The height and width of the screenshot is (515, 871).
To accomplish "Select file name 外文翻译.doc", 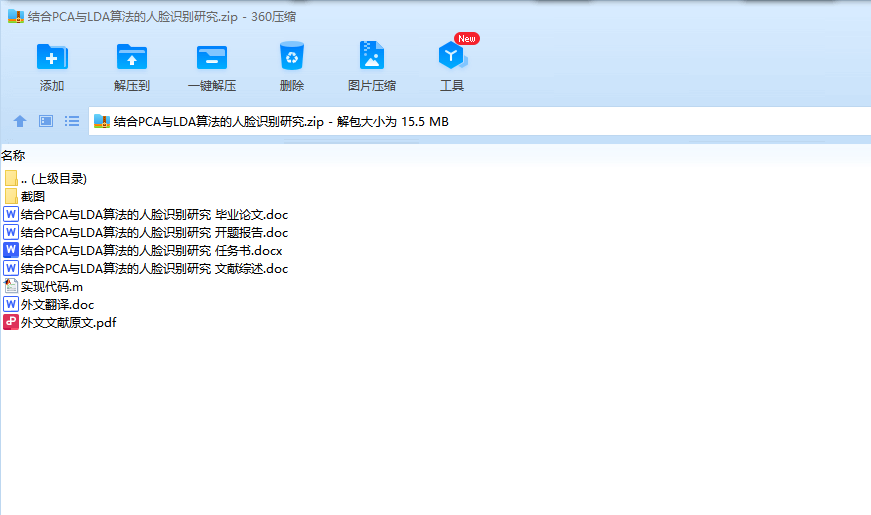I will [x=57, y=304].
